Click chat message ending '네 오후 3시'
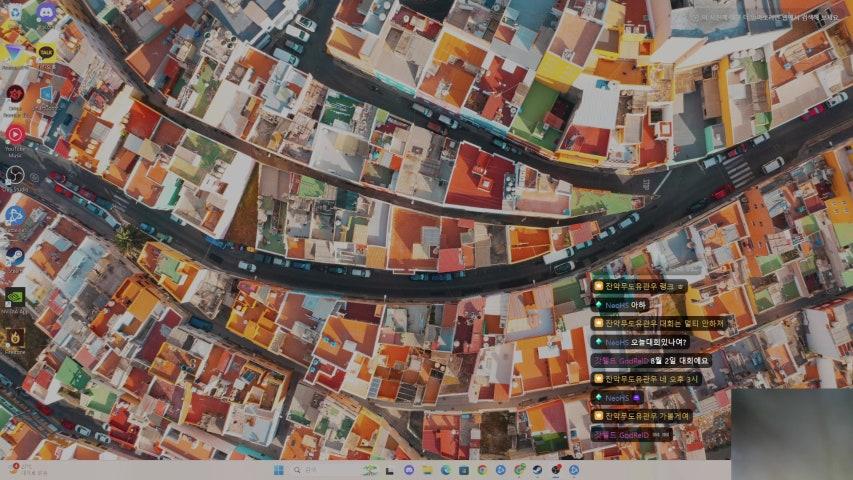 click(646, 379)
